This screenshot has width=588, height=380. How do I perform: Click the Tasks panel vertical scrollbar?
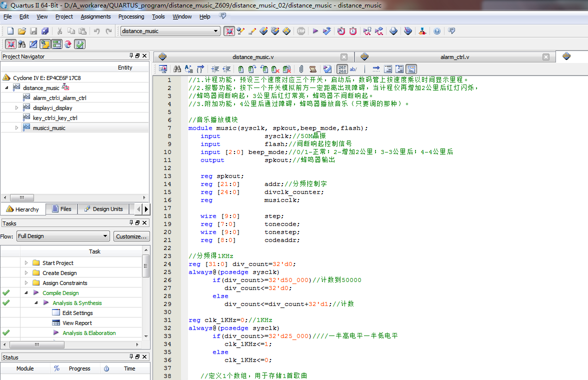[146, 266]
